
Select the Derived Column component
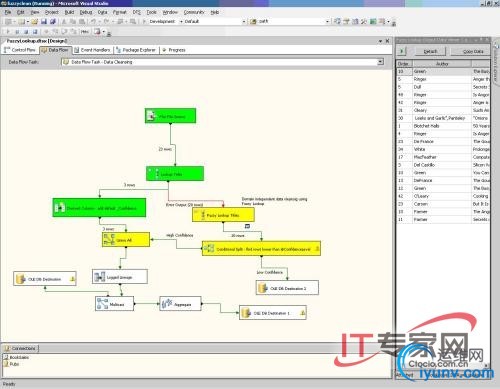pos(99,208)
